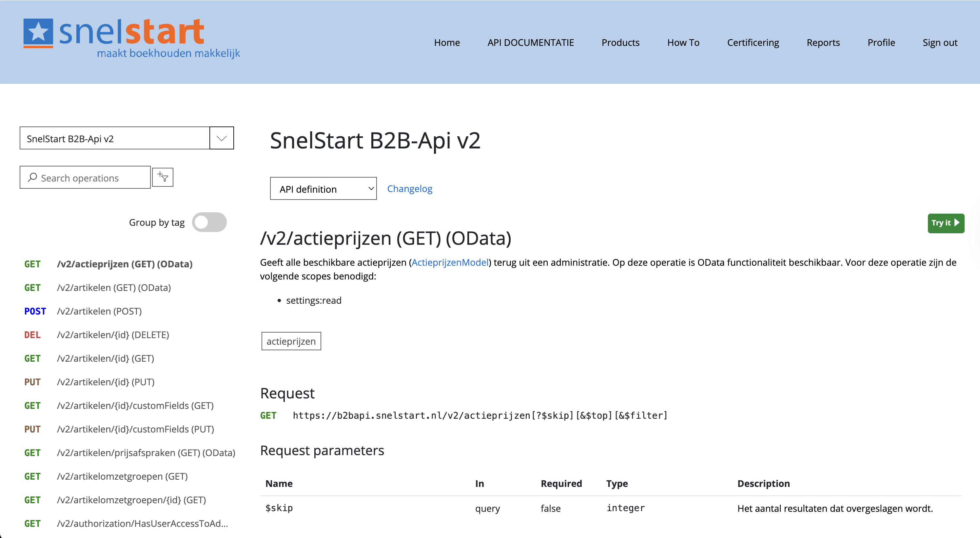Image resolution: width=980 pixels, height=538 pixels.
Task: Click the settings:read scope text
Action: (313, 300)
